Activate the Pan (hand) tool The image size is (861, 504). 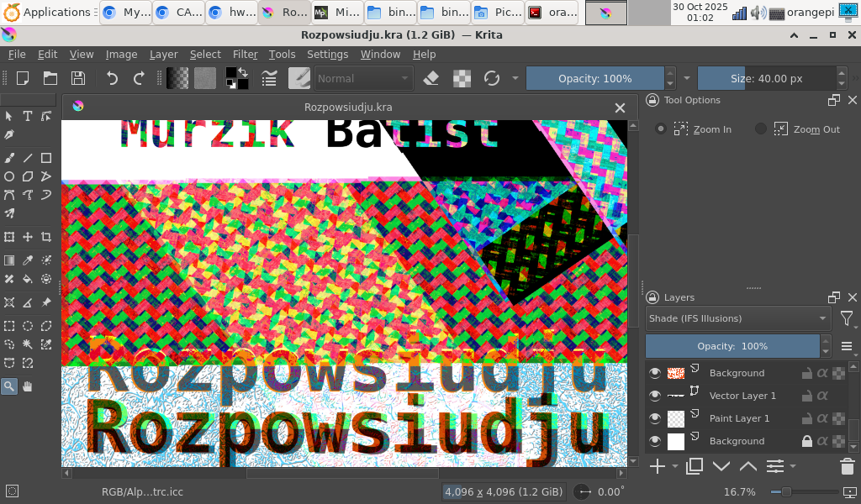[28, 386]
